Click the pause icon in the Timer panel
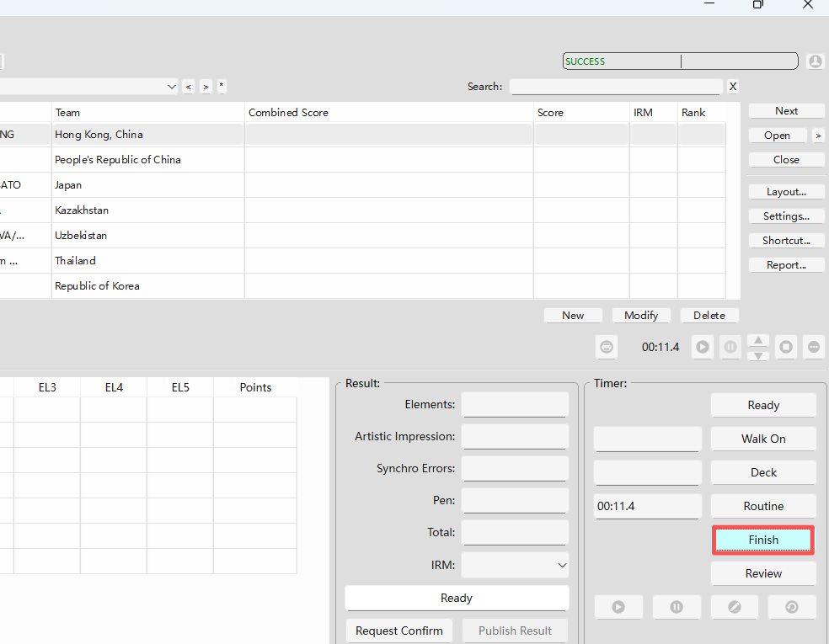The height and width of the screenshot is (644, 829). (x=677, y=607)
